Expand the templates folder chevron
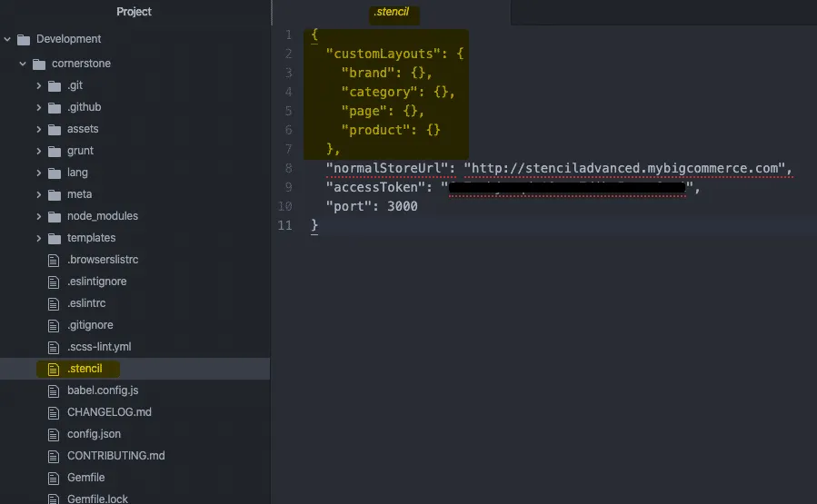 (38, 238)
